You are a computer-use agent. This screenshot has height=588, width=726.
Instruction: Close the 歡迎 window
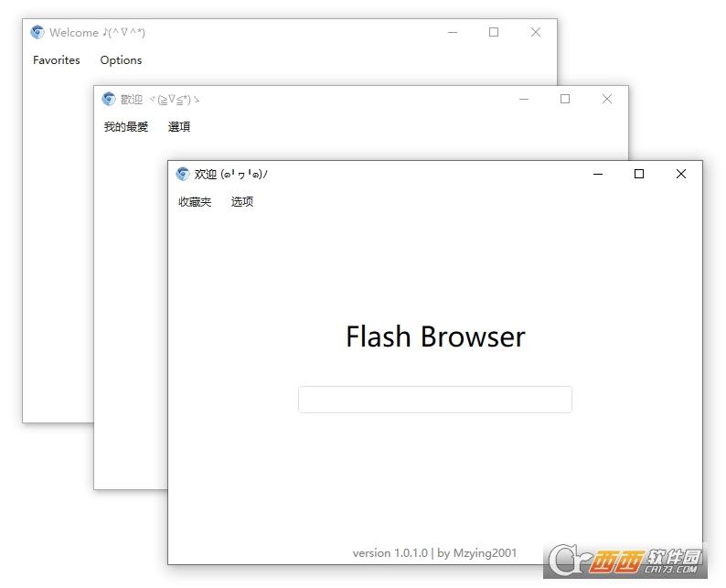click(607, 100)
